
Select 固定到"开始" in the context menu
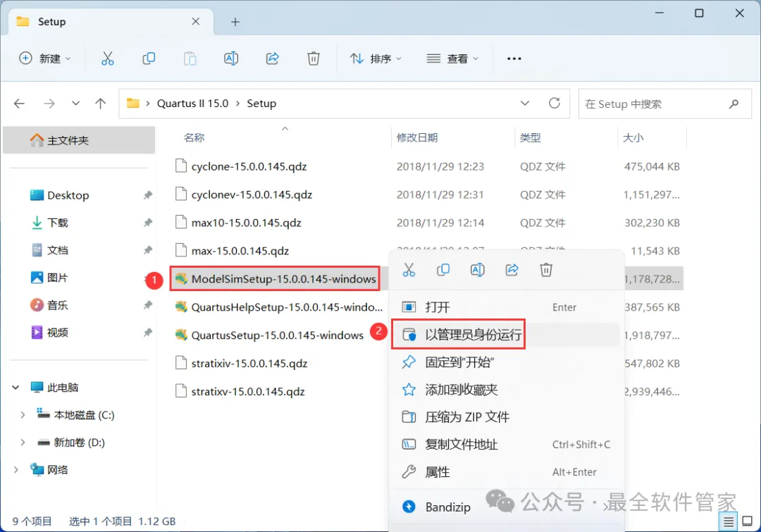506,362
